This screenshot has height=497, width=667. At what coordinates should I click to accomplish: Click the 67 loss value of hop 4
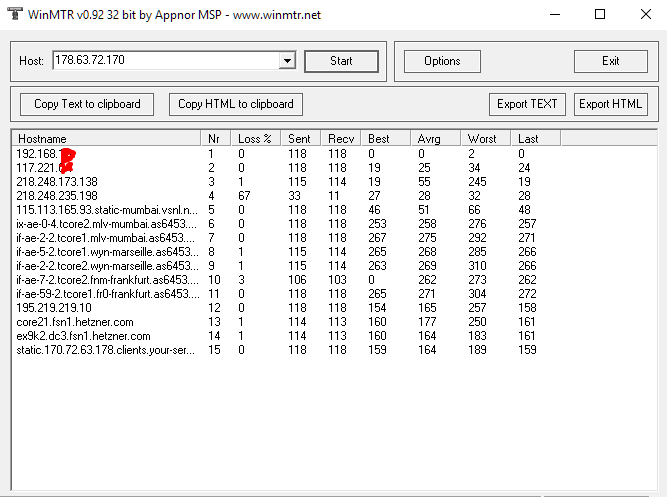point(244,196)
